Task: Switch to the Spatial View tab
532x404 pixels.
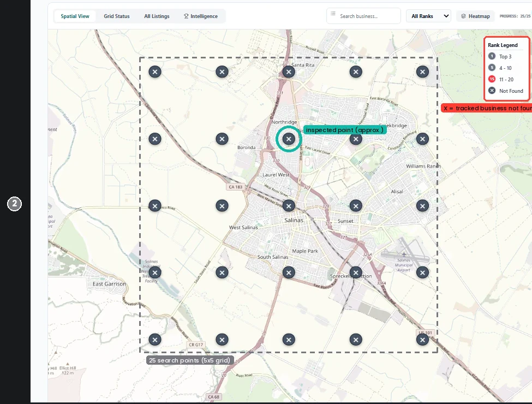Action: click(75, 16)
